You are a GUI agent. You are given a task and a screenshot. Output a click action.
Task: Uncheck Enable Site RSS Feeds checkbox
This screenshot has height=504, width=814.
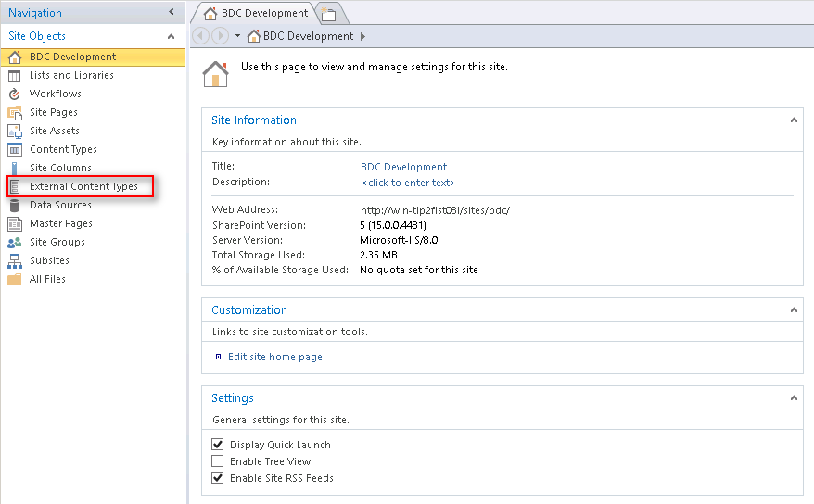pos(218,477)
